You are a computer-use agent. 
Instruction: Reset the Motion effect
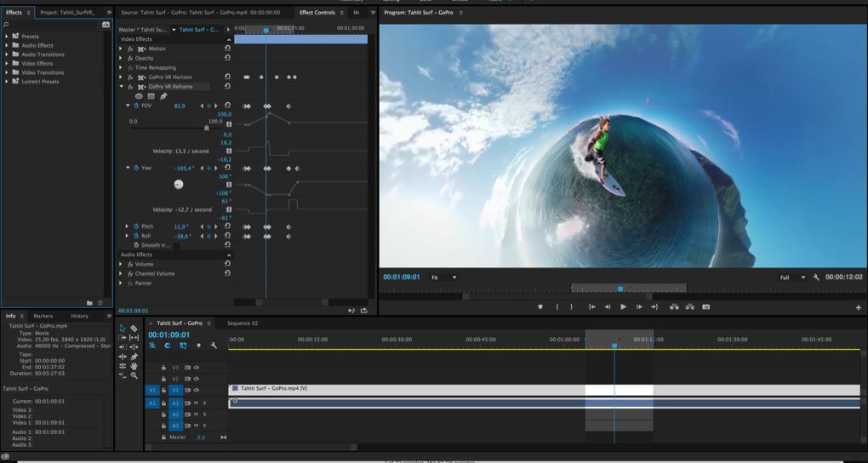click(227, 49)
